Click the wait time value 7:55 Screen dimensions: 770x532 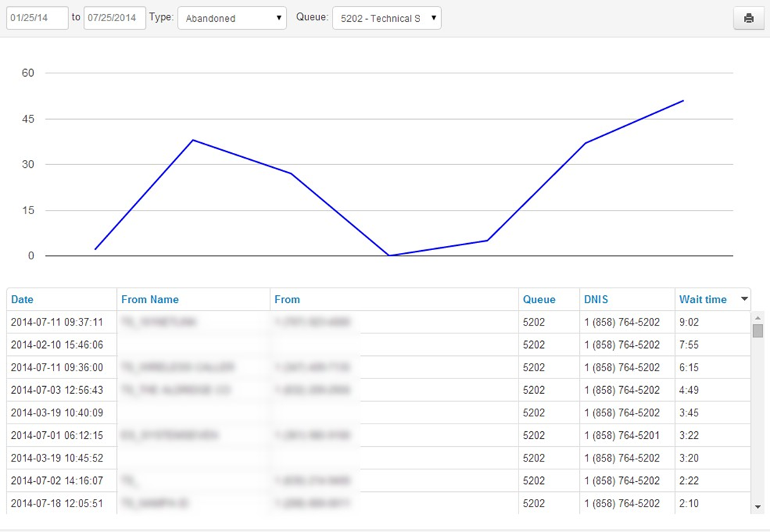coord(688,345)
